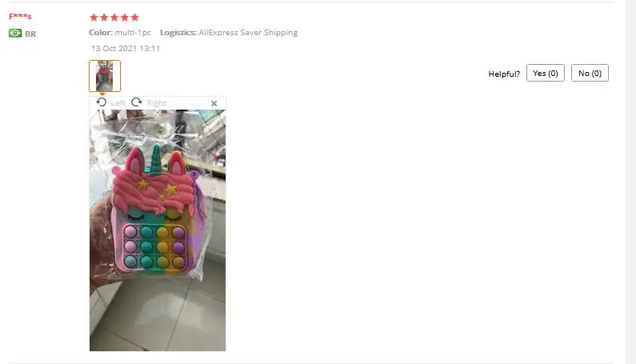Click the fourth rating star
This screenshot has height=364, width=636.
125,17
